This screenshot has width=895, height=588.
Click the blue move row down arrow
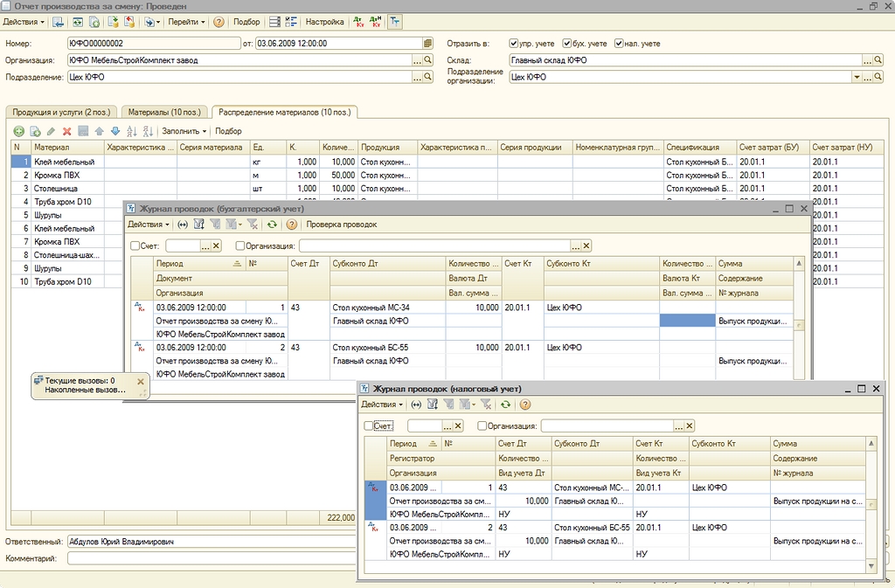(x=114, y=131)
